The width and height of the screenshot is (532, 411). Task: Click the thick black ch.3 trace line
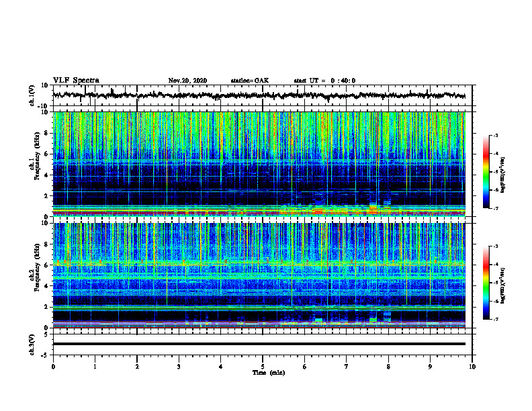tap(259, 344)
